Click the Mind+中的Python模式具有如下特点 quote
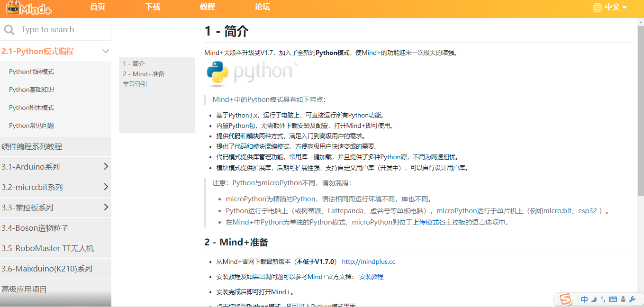 (269, 99)
